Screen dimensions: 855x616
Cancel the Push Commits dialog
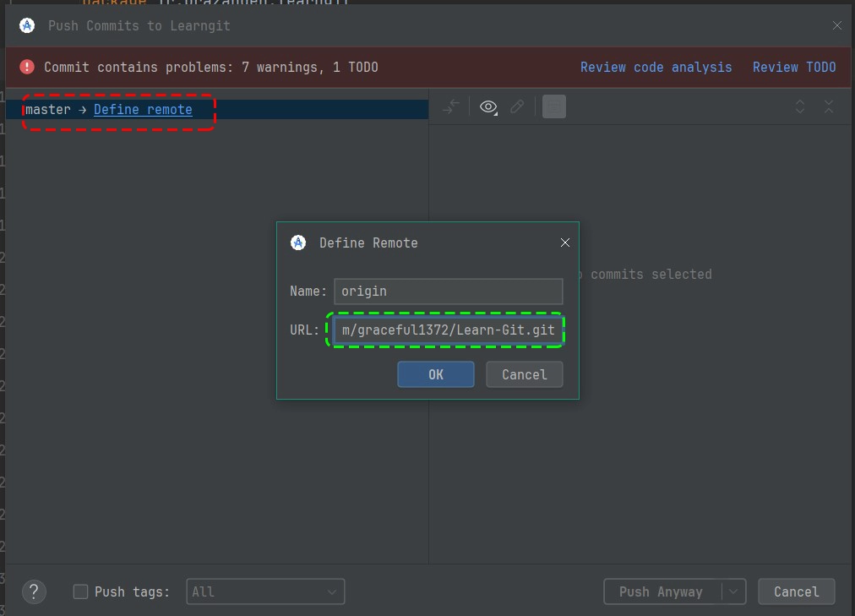coord(796,591)
